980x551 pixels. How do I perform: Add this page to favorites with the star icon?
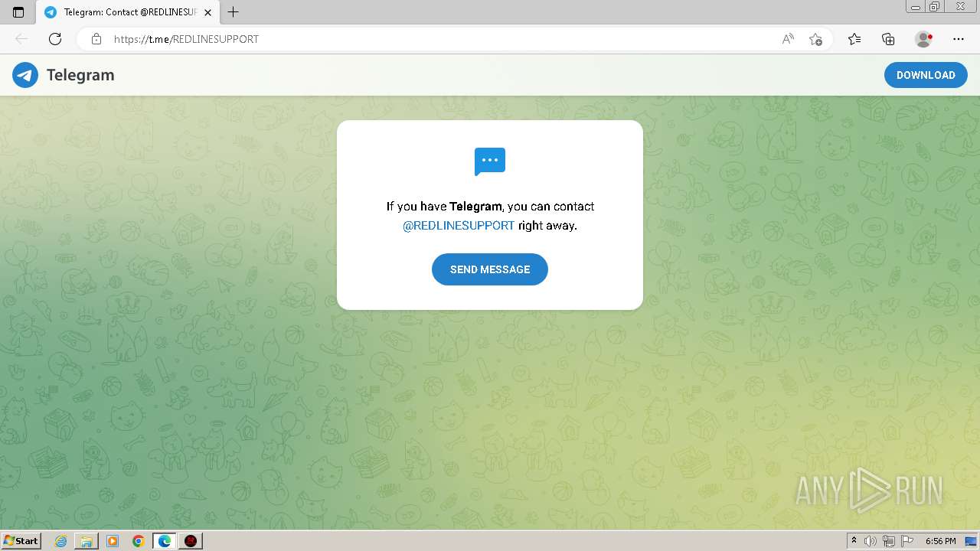(x=815, y=39)
